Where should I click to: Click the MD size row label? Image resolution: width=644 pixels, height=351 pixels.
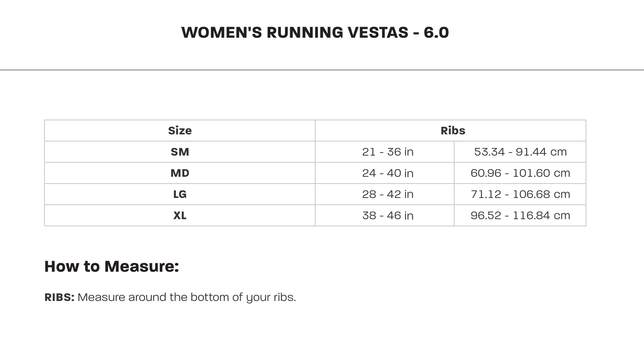click(x=180, y=173)
